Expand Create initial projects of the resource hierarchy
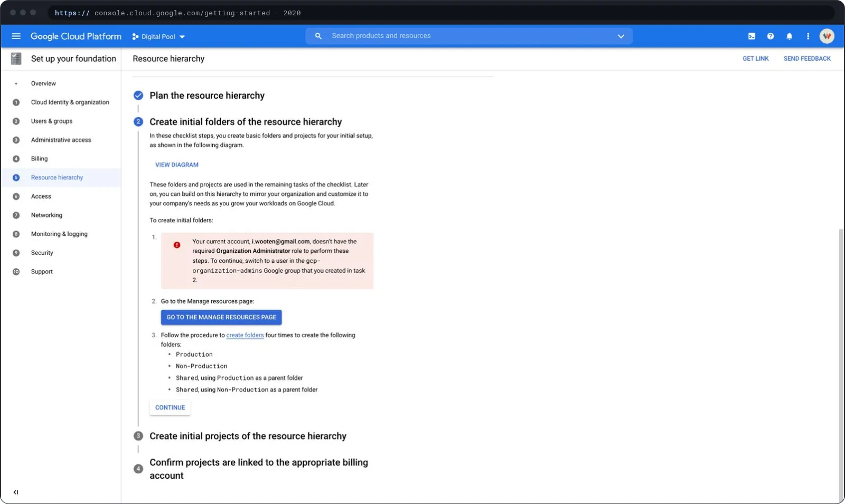This screenshot has height=504, width=845. [x=248, y=436]
